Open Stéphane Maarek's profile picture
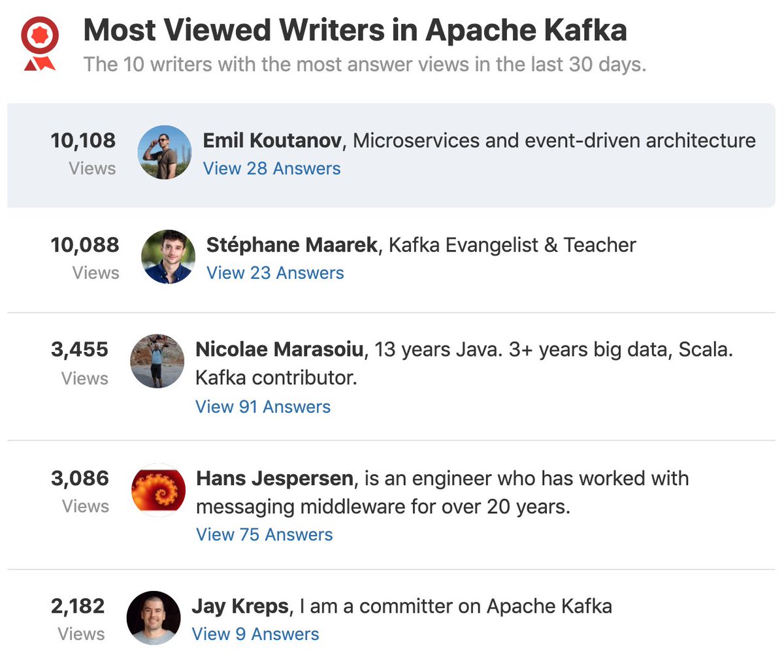Image resolution: width=784 pixels, height=672 pixels. pyautogui.click(x=168, y=257)
